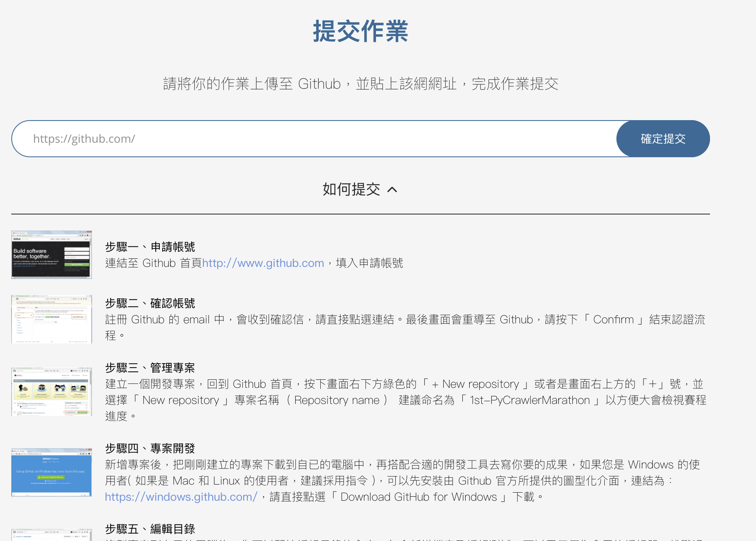Open the step three project management thumbnail
756x541 pixels.
tap(52, 392)
